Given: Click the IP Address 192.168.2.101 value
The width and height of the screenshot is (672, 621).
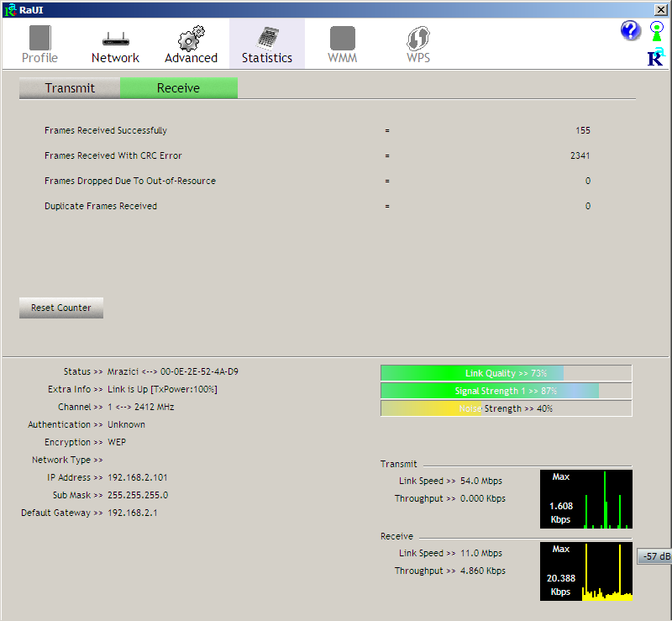Looking at the screenshot, I should coord(138,477).
